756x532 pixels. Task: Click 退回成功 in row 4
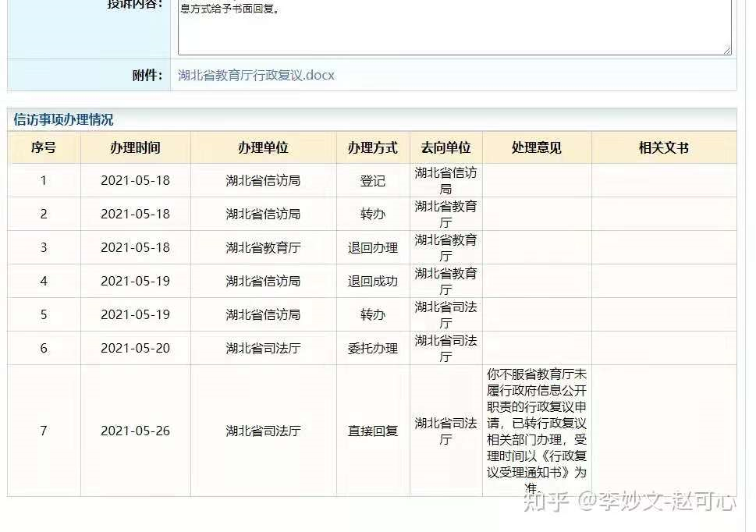point(373,281)
